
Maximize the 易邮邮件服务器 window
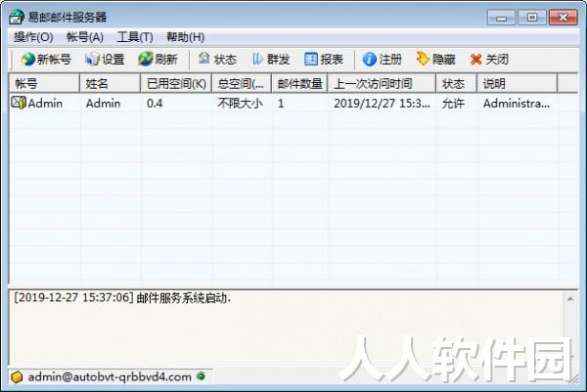[x=531, y=18]
